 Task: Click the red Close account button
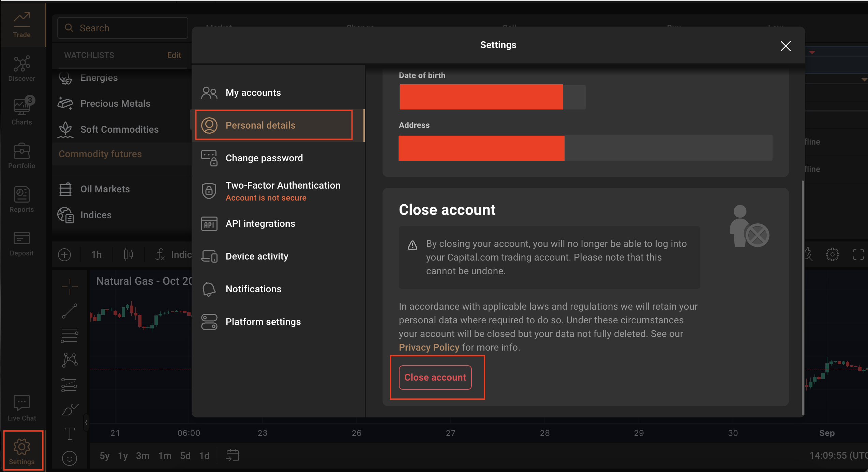[435, 378]
